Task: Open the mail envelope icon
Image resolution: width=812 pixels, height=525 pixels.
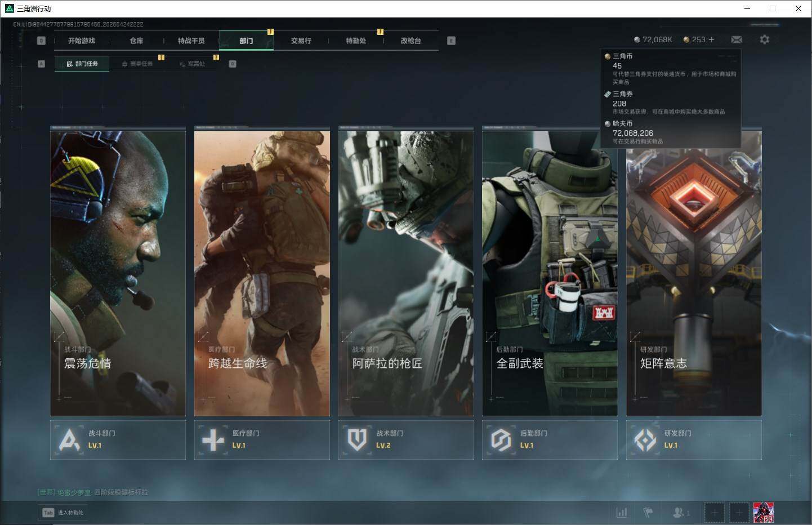Action: 736,39
